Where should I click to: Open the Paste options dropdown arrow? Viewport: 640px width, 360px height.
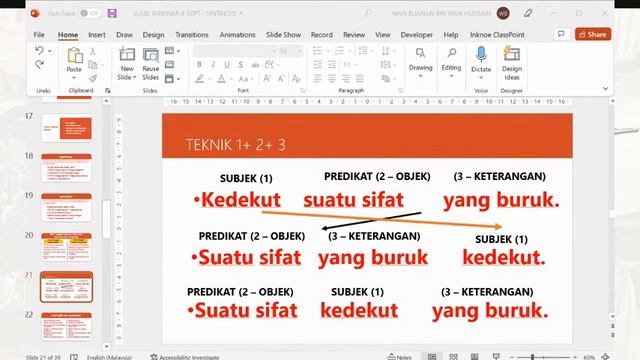click(x=74, y=78)
